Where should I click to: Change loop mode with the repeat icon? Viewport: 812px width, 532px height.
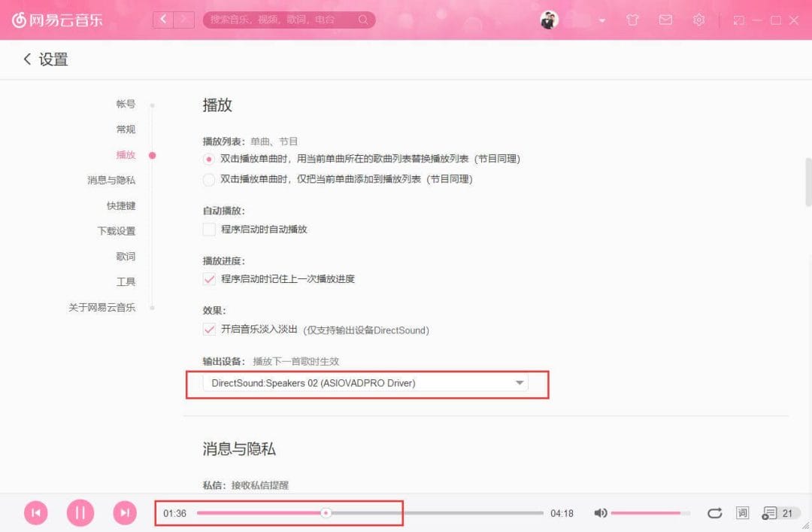tap(714, 512)
